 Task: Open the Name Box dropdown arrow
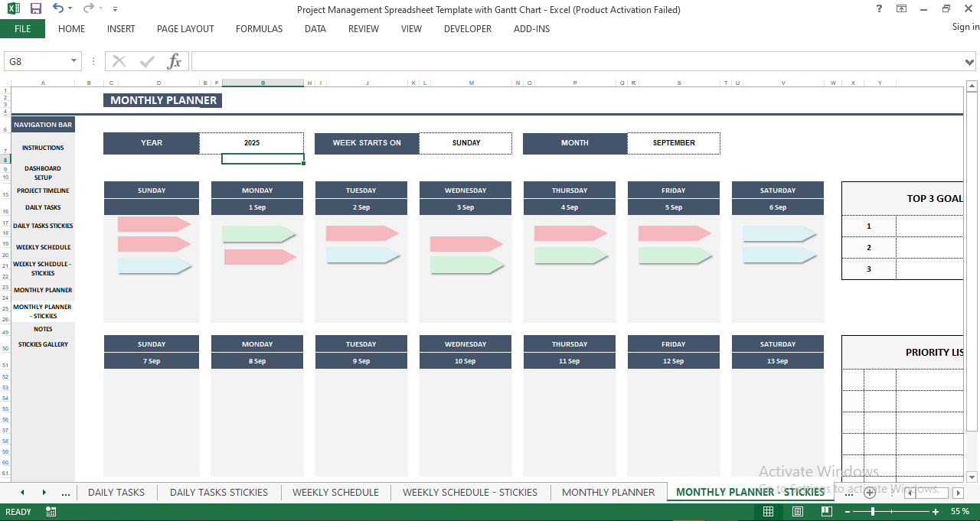(x=73, y=61)
